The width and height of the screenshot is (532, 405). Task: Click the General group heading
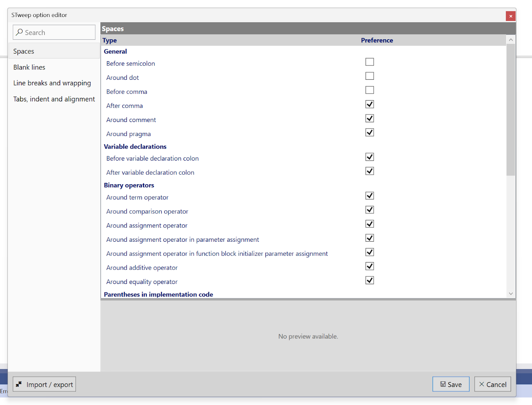(115, 52)
